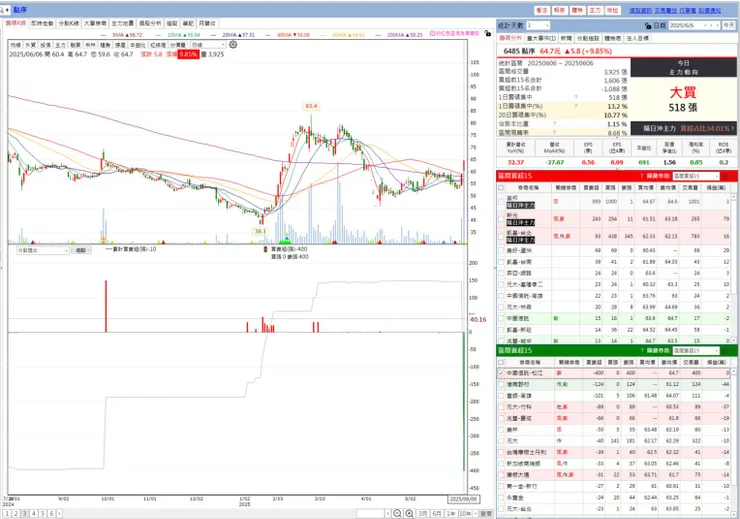
Task: Toggle the lock icon beside 日期
Action: (648, 25)
